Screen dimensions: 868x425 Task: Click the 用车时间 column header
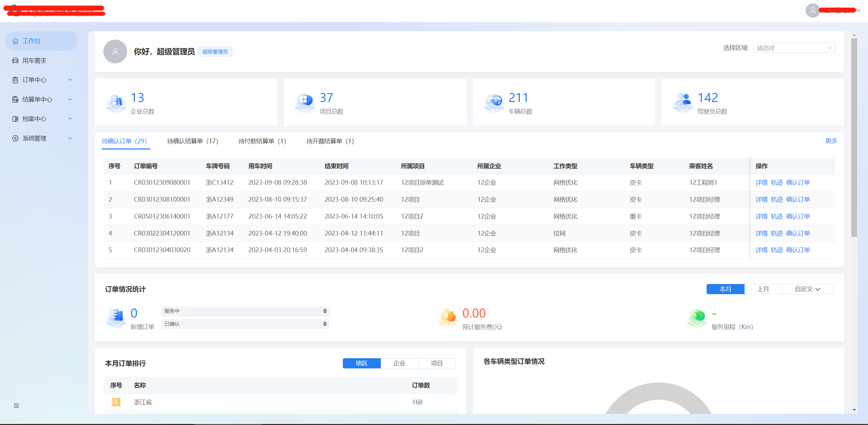click(x=260, y=166)
